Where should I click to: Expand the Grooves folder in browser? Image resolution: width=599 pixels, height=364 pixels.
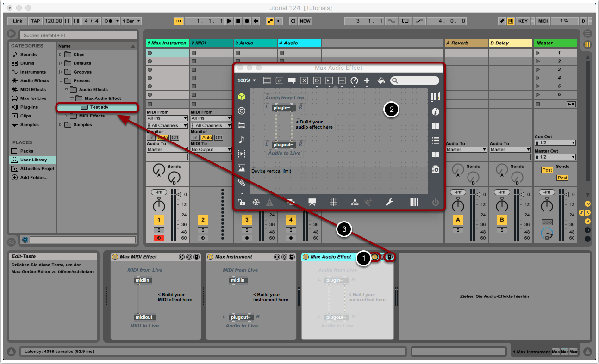pyautogui.click(x=61, y=72)
